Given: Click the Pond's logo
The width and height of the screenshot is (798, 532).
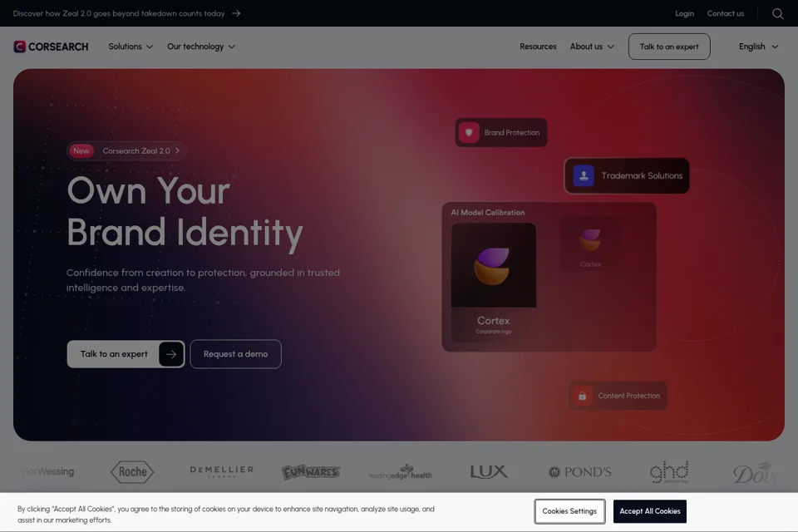Looking at the screenshot, I should tap(579, 472).
